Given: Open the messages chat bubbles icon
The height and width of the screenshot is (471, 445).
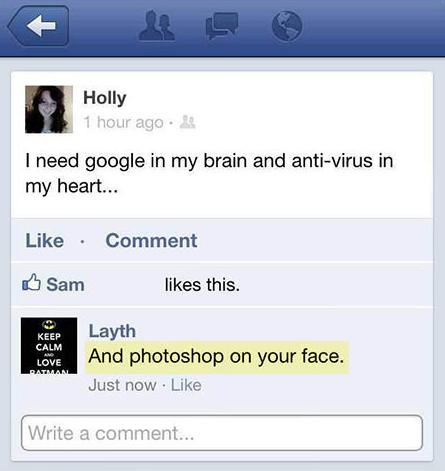Looking at the screenshot, I should 222,26.
